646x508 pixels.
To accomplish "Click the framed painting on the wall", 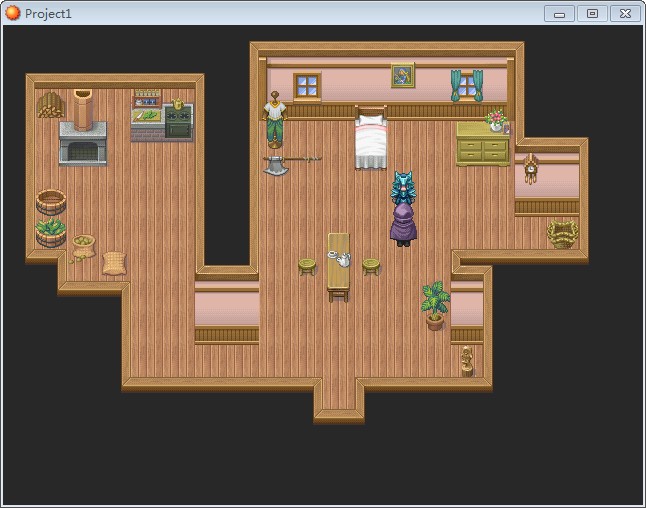I will point(403,75).
